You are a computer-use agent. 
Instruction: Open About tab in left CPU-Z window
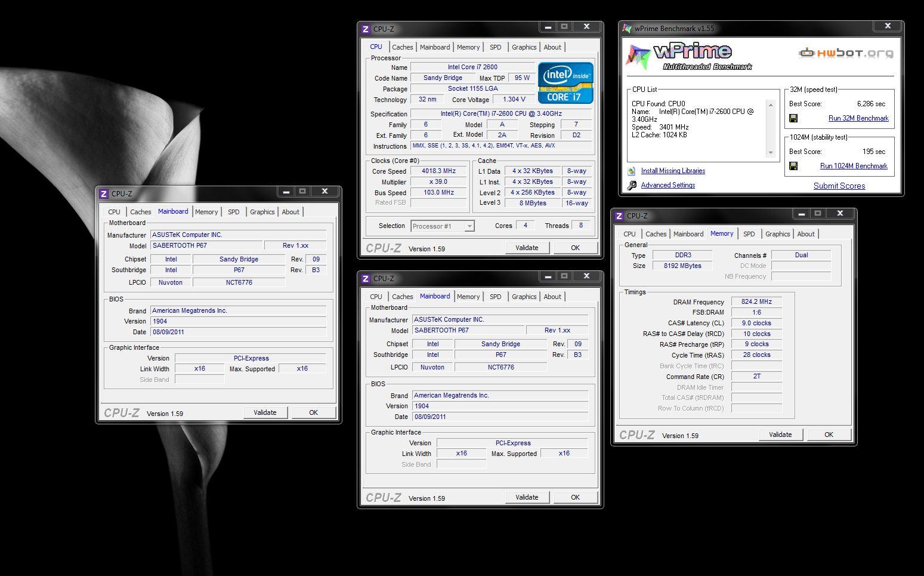pos(291,212)
